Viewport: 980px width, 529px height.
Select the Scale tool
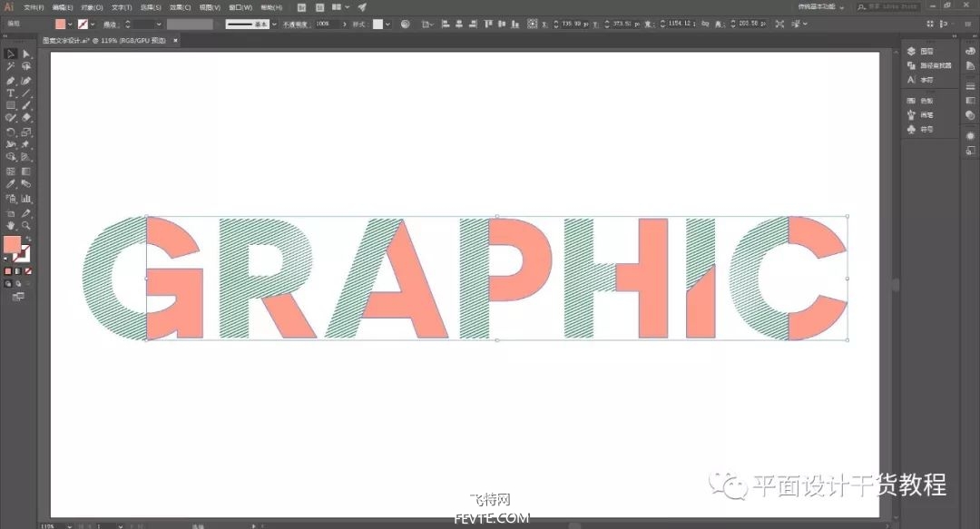click(26, 132)
